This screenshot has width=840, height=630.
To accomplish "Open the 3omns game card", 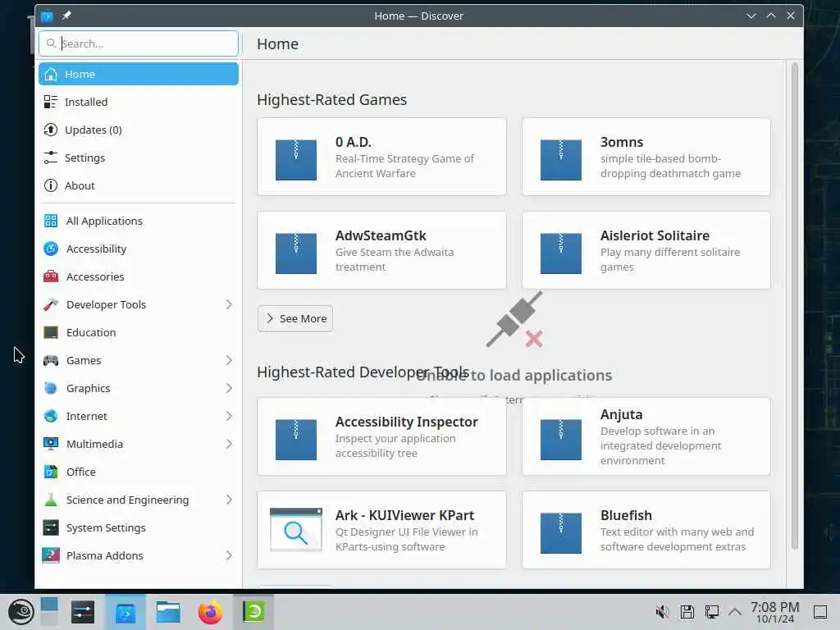I will point(646,157).
